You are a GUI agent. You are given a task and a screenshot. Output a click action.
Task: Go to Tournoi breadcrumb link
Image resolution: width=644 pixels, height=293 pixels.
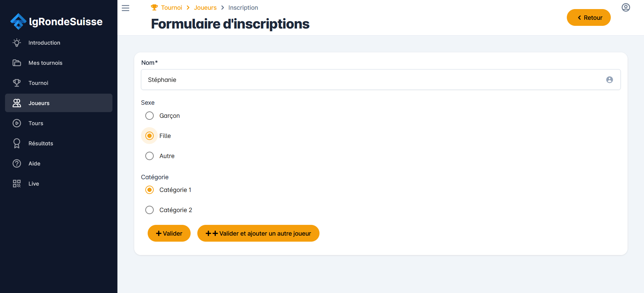click(x=171, y=8)
